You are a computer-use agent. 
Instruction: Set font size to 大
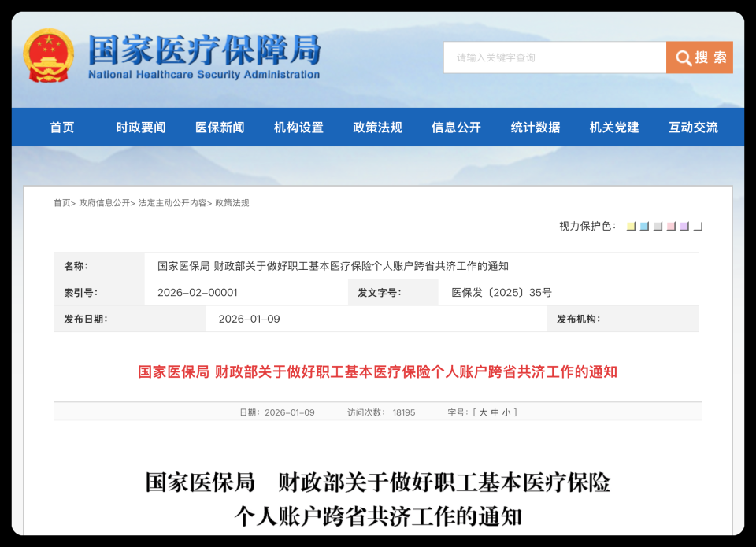pyautogui.click(x=484, y=411)
